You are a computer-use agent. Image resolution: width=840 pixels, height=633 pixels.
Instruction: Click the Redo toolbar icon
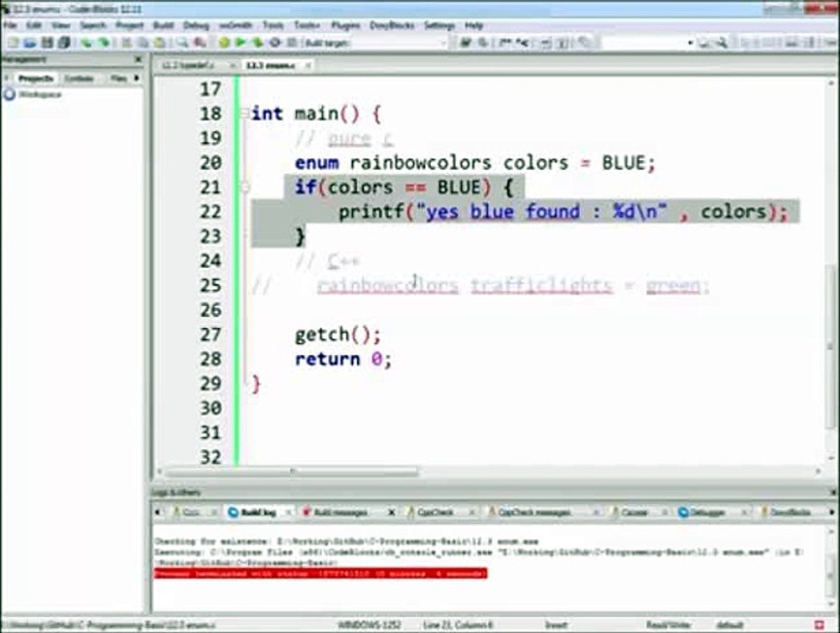point(104,42)
